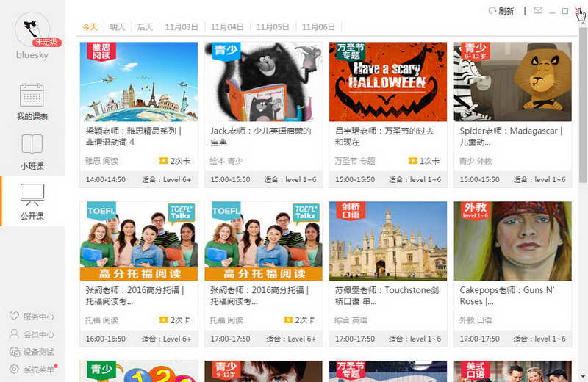Click the 1次卡 ticket on 万圣节 card
588x382 pixels.
tap(424, 161)
